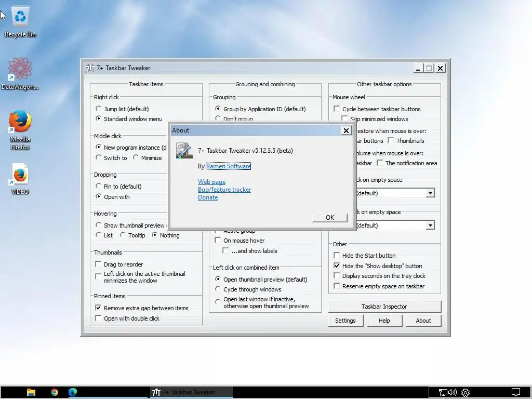
Task: Click the settings gear tray icon
Action: click(465, 393)
